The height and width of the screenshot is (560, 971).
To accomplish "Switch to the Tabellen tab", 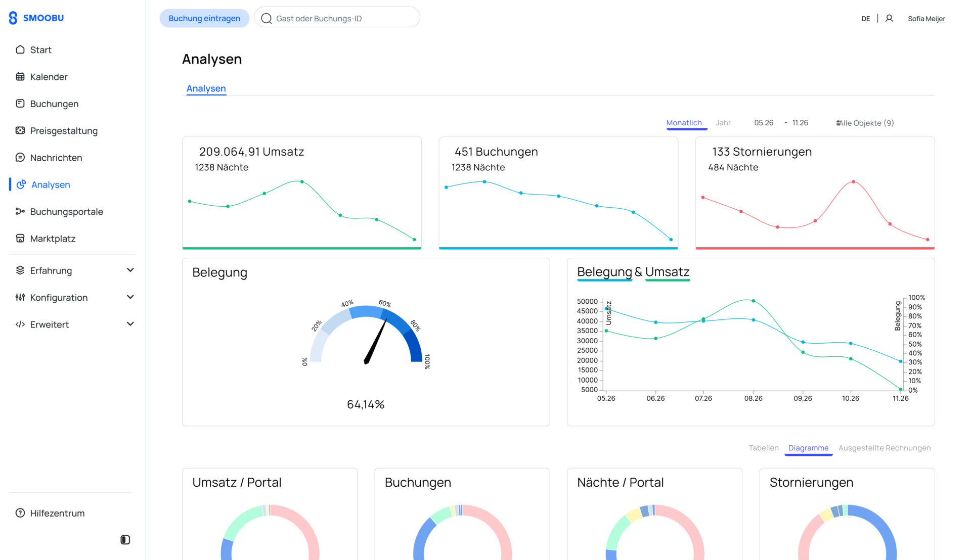I will (763, 448).
